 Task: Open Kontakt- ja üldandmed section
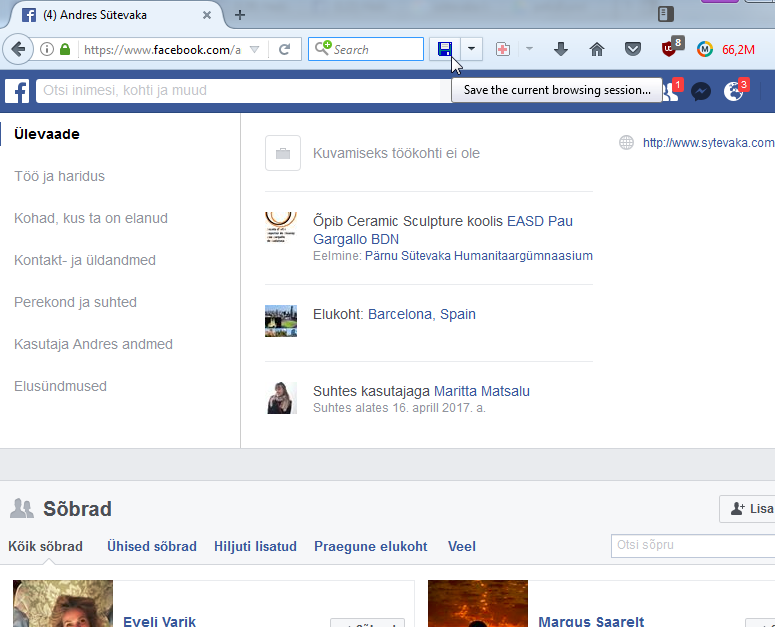[85, 260]
